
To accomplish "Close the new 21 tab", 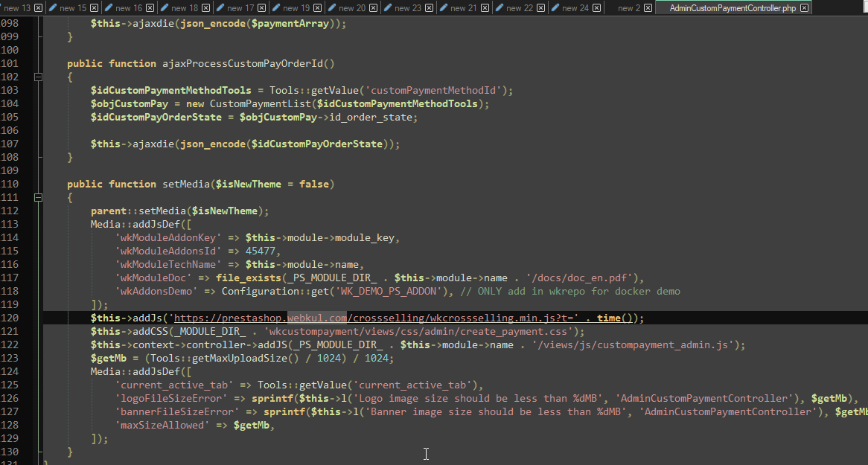I will tap(485, 7).
